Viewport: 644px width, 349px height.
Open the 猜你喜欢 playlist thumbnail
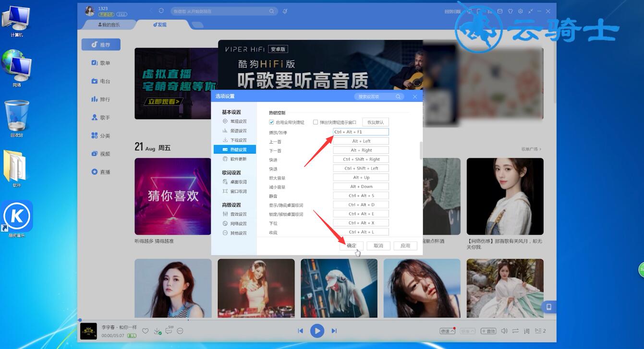[x=173, y=196]
